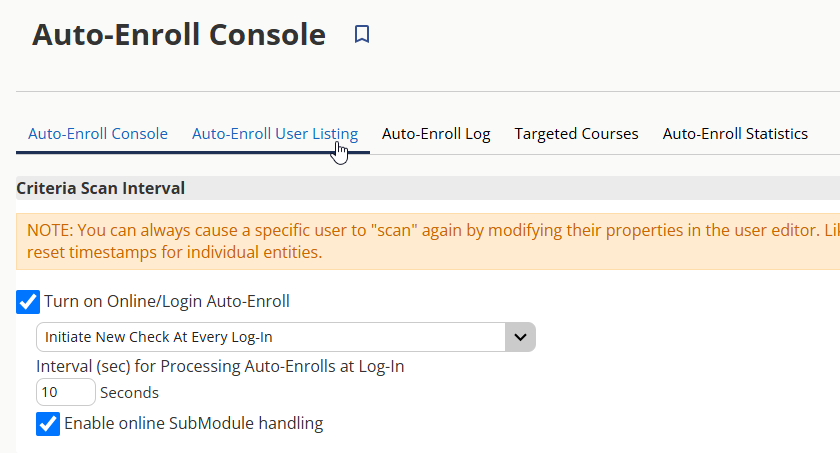840x453 pixels.
Task: Click the value 10 in the interval box
Action: (x=49, y=392)
